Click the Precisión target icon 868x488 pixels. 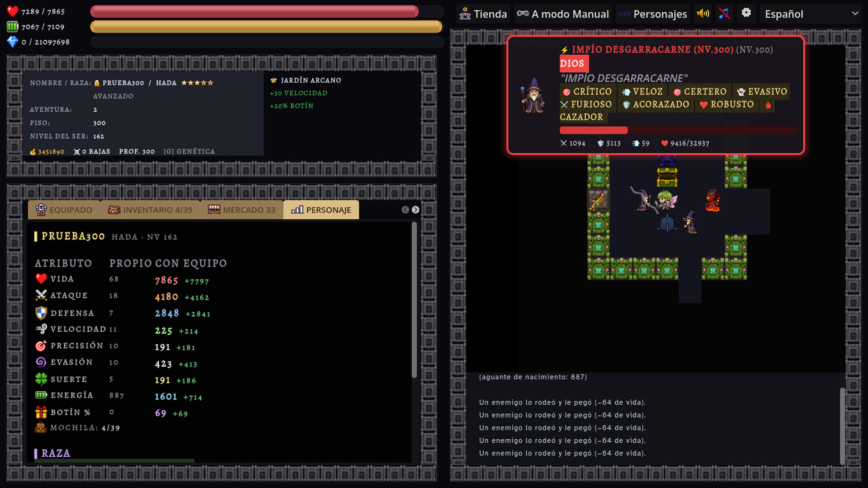[x=41, y=346]
